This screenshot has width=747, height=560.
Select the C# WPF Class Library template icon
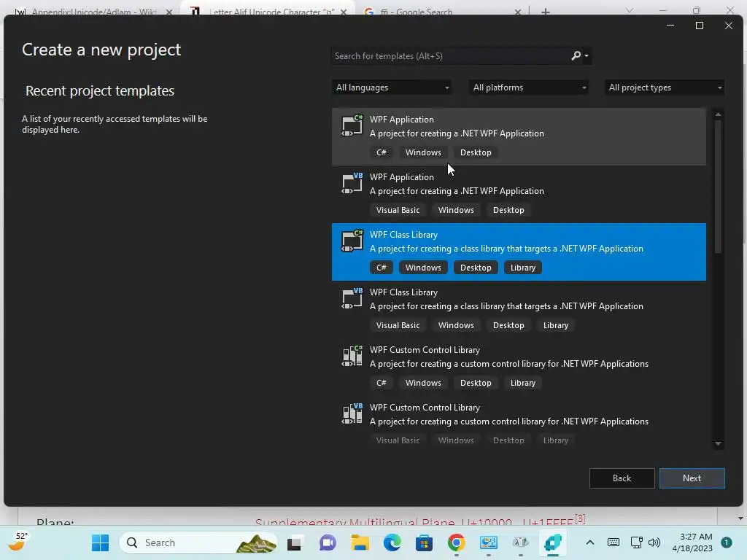352,241
